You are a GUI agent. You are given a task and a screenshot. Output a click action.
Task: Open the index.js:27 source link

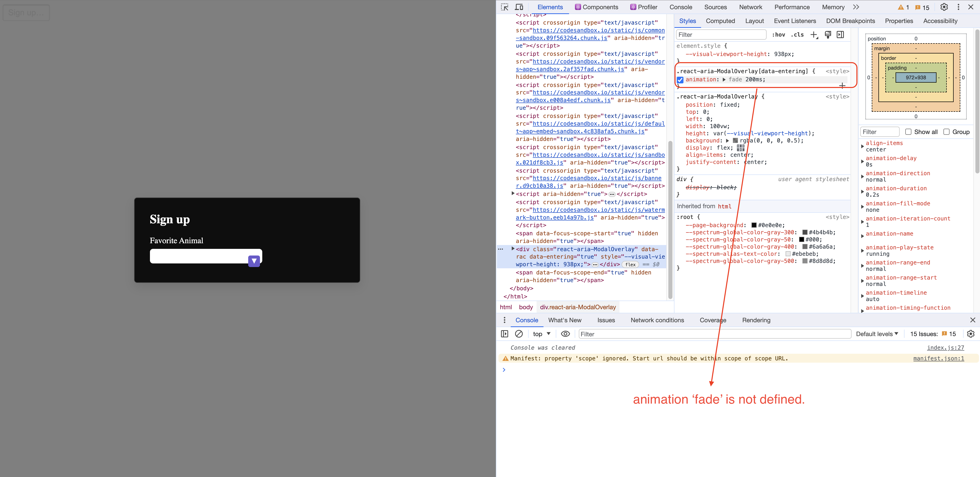click(x=945, y=347)
